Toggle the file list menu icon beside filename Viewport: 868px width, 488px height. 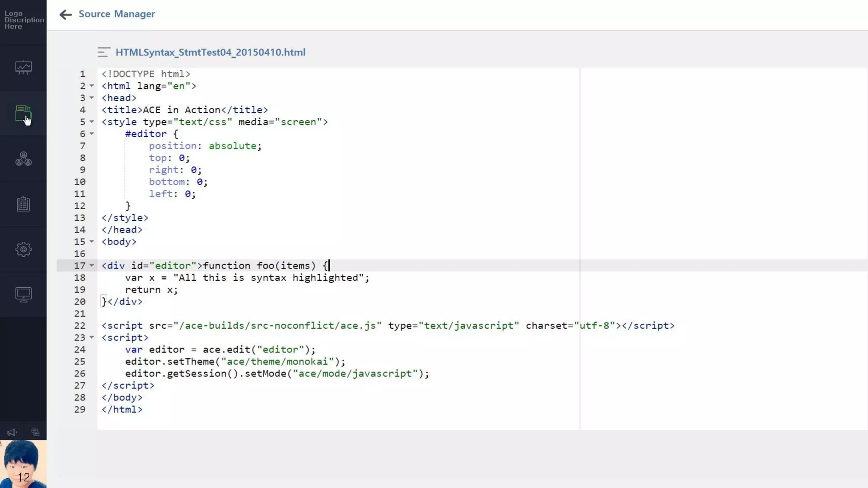point(104,52)
